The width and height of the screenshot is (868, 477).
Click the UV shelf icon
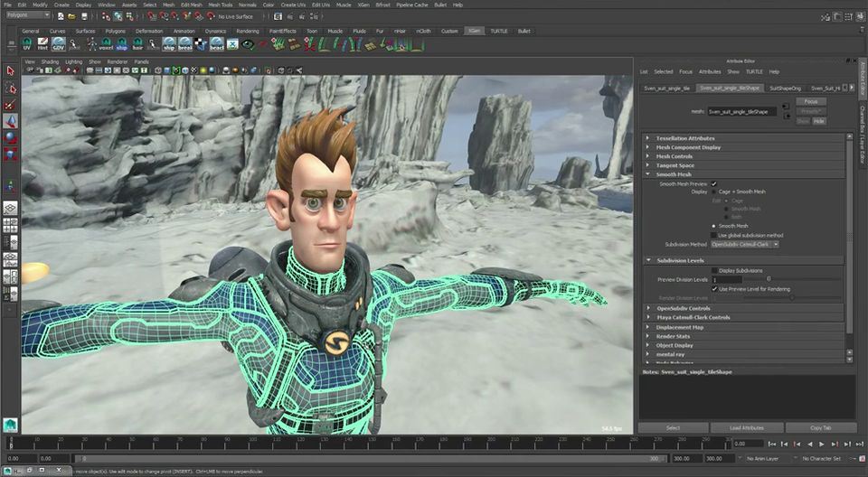point(26,43)
